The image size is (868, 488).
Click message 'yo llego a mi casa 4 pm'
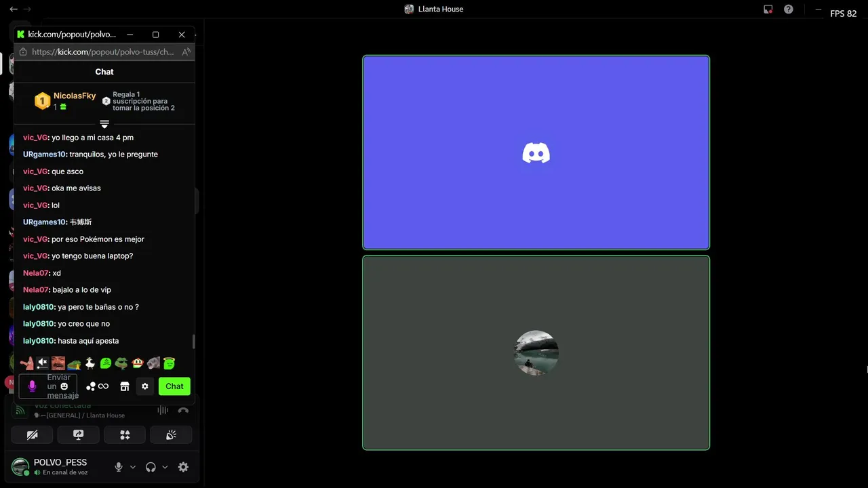(92, 138)
